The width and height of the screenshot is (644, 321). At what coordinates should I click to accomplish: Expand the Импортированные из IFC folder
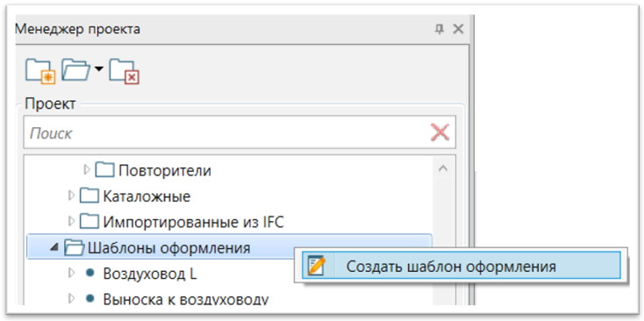tap(71, 222)
